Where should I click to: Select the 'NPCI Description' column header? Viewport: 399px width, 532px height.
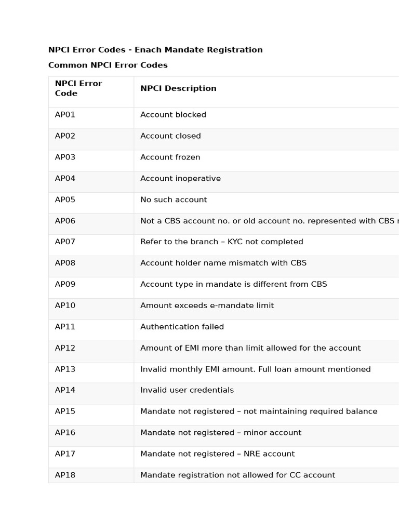[x=178, y=88]
